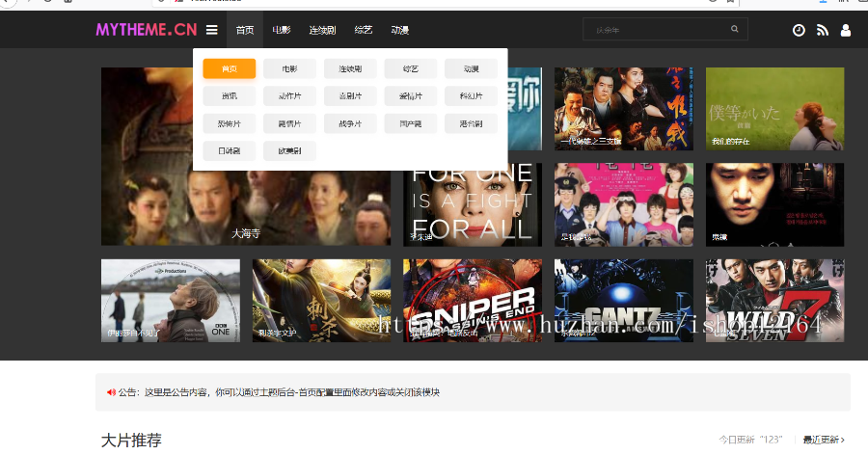Image resolution: width=868 pixels, height=455 pixels.
Task: Select 电影 in the top navigation bar
Action: (x=282, y=30)
